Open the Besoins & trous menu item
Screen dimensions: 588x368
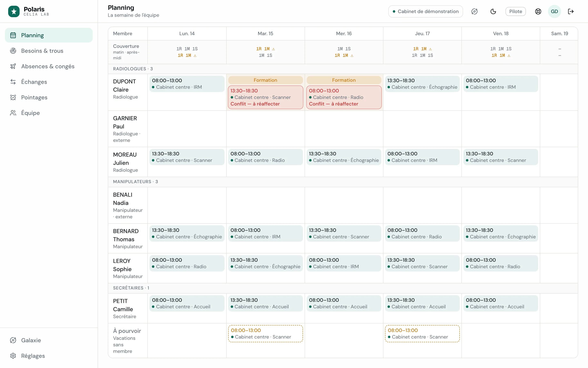(x=49, y=51)
